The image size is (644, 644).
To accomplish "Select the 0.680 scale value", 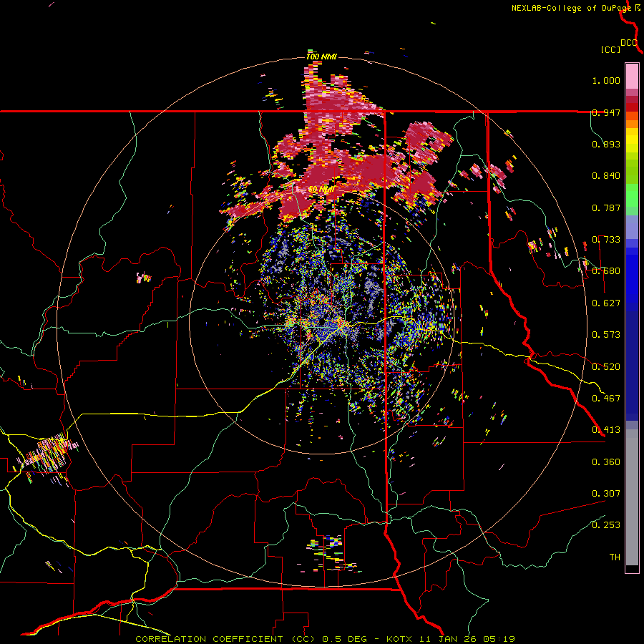I will pos(606,271).
